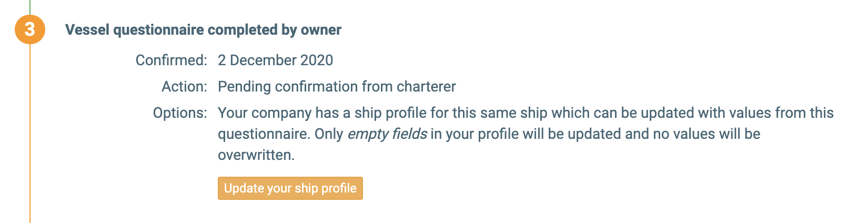Click 'questionnaire.' at the start of the second options line
Screen dimensions: 868x223
[264, 134]
